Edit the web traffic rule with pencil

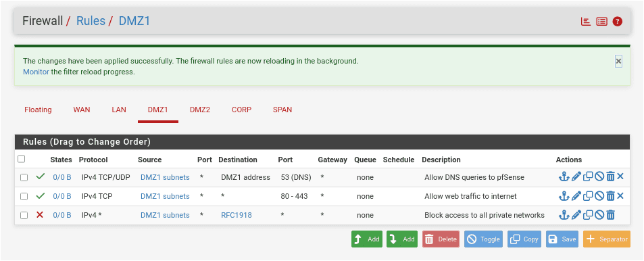[x=576, y=196]
